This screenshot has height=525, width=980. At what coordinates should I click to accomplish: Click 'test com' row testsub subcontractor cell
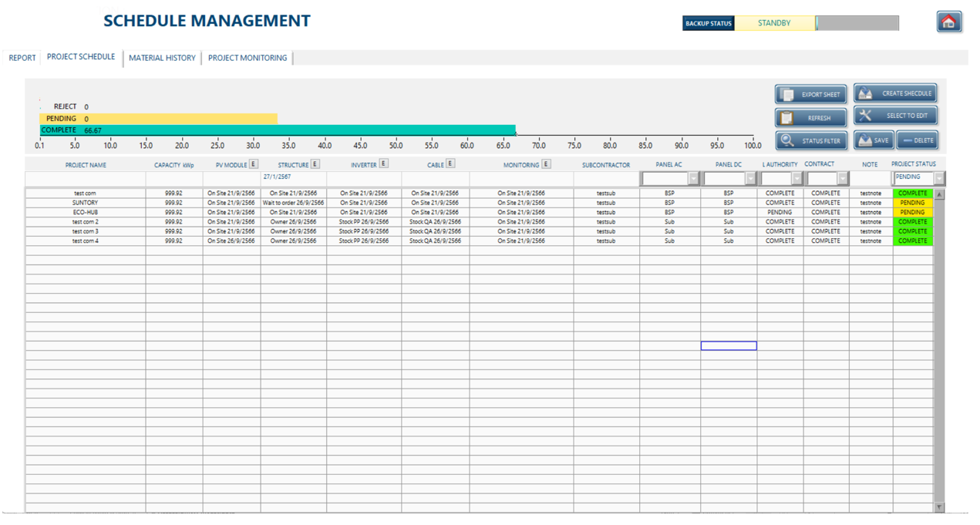coord(606,194)
